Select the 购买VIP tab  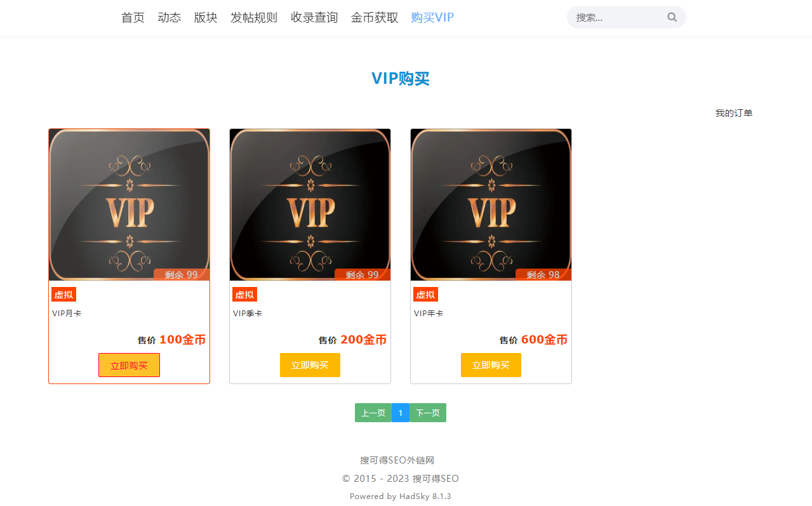click(432, 18)
